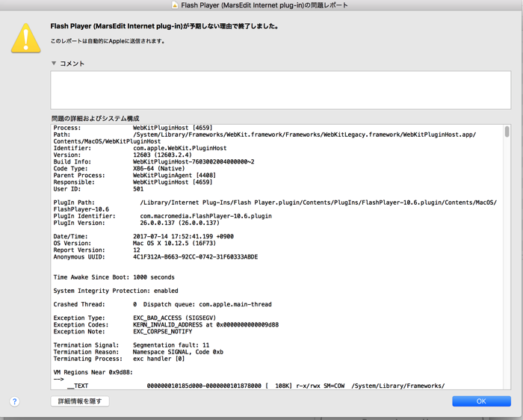Click Exception Type EXC_BAD_ACCESS (SIGSEGV)

134,318
